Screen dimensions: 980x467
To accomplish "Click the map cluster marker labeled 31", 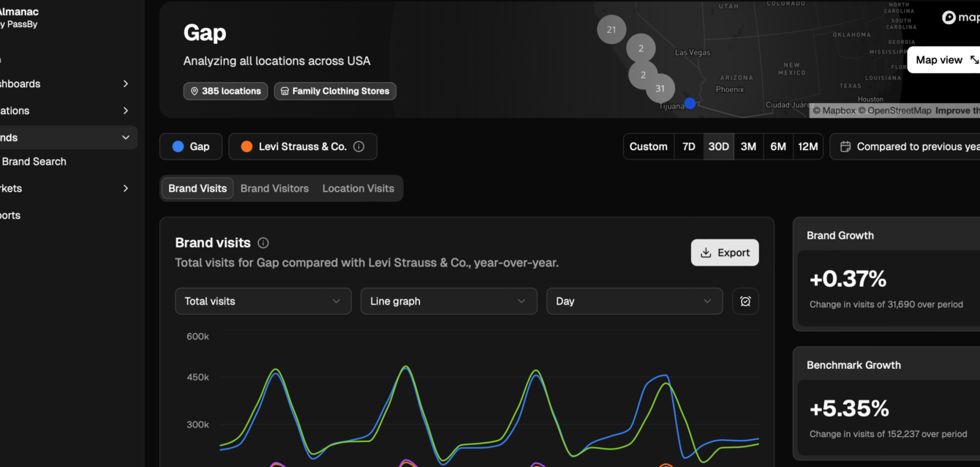I will (x=660, y=89).
